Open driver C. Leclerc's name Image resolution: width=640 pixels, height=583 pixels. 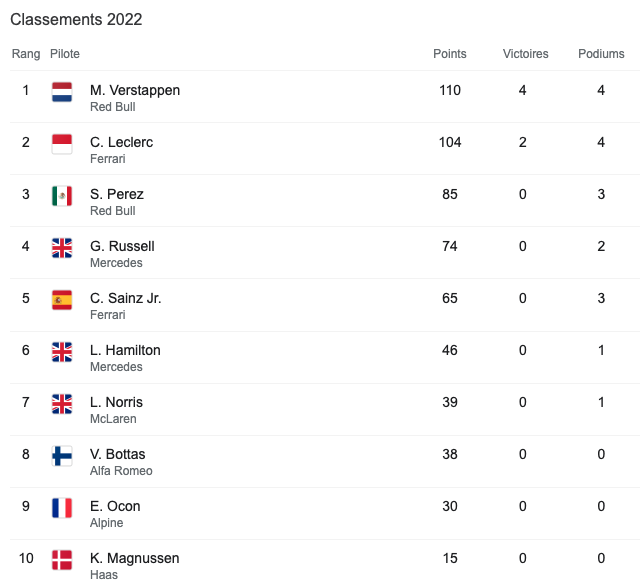click(x=121, y=142)
